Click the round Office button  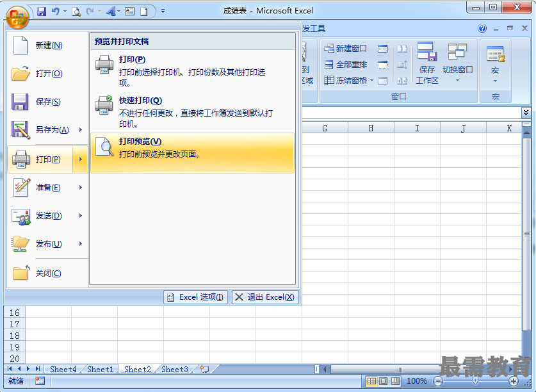click(x=17, y=17)
